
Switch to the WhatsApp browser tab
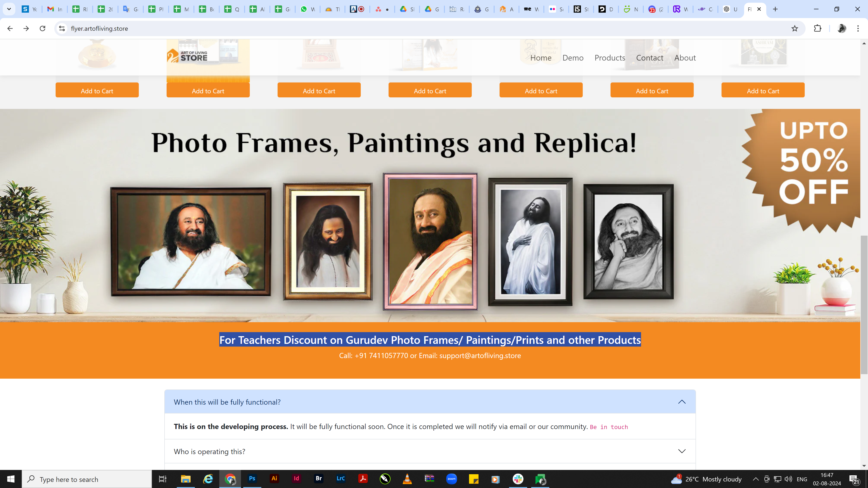308,9
